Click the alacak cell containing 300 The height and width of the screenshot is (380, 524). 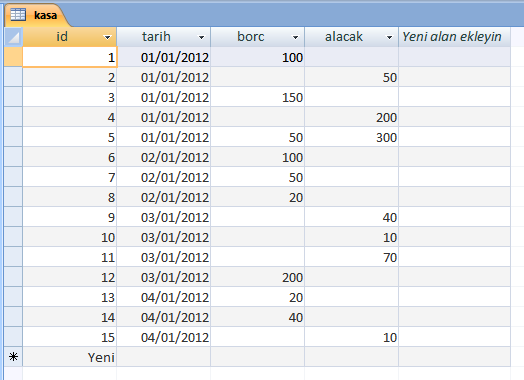(x=352, y=137)
